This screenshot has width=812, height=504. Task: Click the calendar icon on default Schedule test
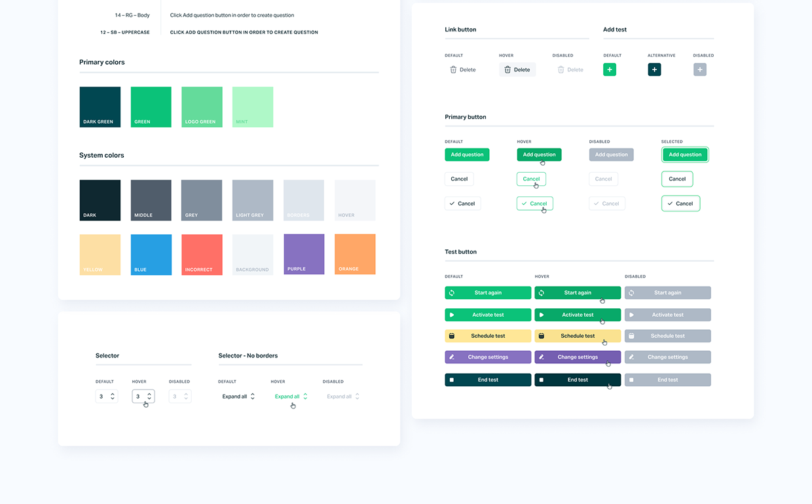point(452,336)
